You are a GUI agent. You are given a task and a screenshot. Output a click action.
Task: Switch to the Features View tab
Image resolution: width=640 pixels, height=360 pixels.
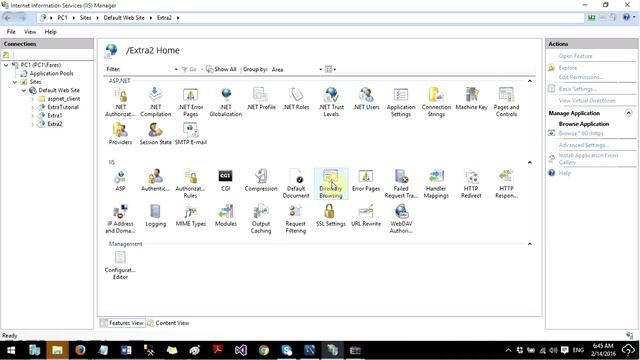pyautogui.click(x=122, y=323)
